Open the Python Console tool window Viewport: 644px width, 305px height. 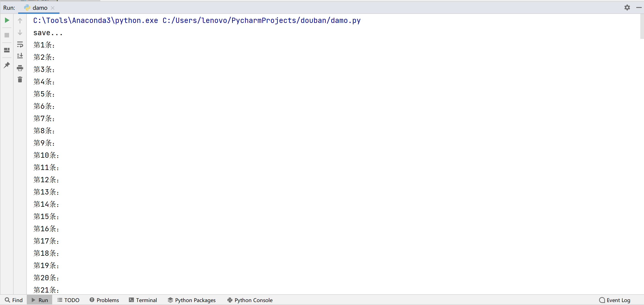click(250, 300)
